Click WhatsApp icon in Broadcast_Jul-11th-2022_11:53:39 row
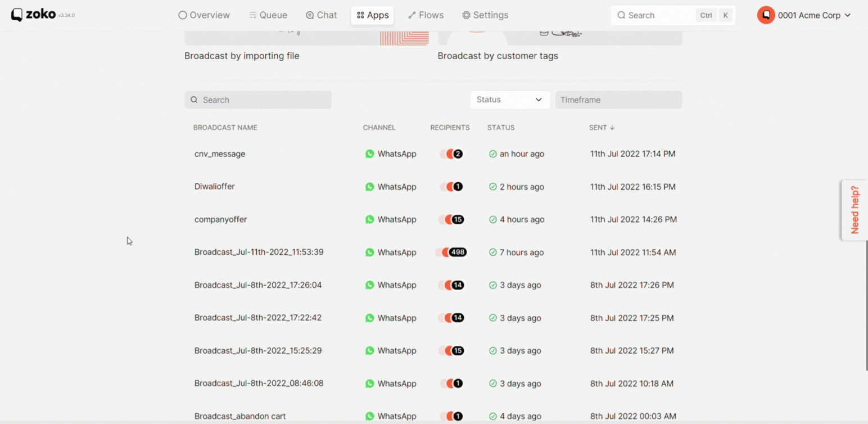Viewport: 868px width, 424px height. 369,252
